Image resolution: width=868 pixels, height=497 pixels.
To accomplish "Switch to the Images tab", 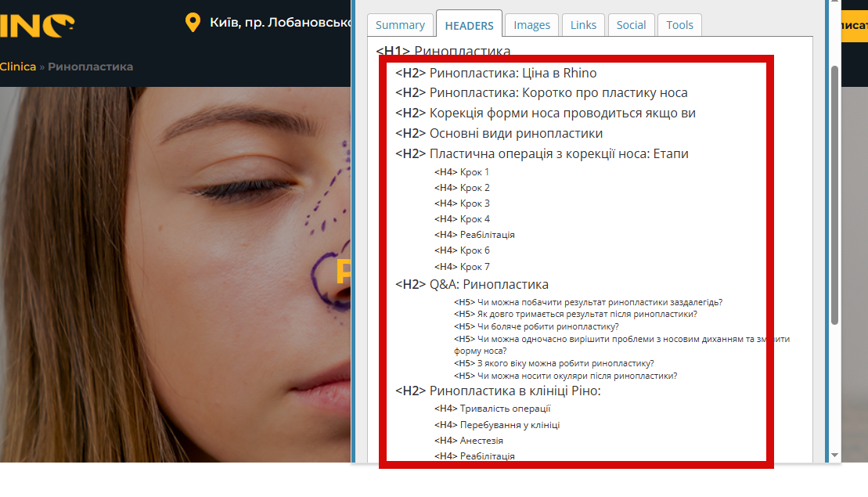I will click(531, 25).
